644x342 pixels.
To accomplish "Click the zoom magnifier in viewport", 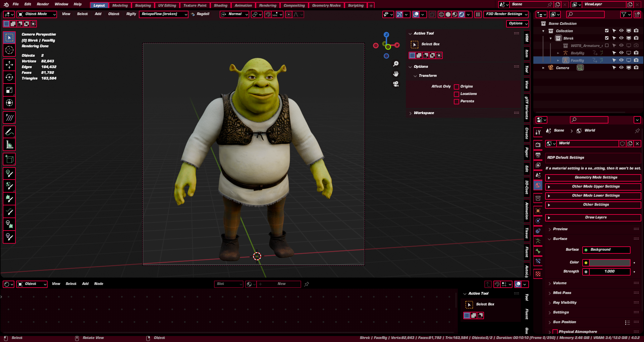I will tap(396, 64).
